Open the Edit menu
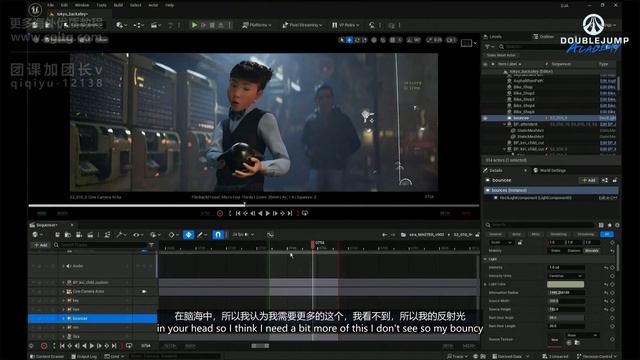The width and height of the screenshot is (640, 360). coord(64,5)
